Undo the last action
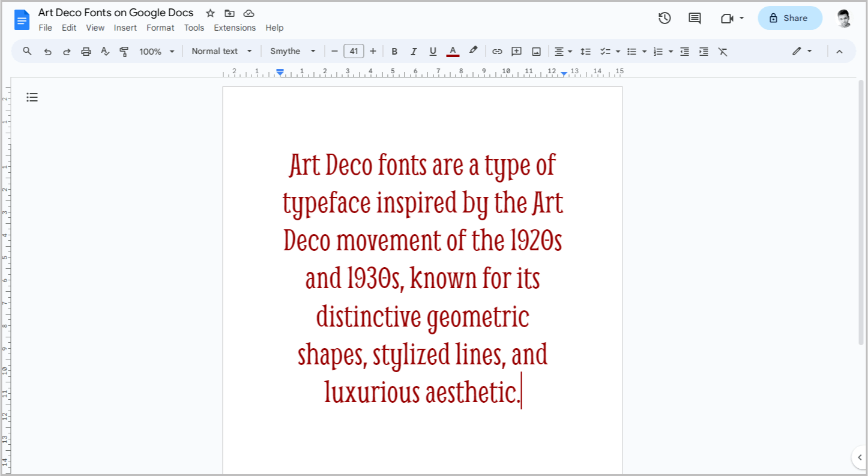The image size is (868, 476). [x=48, y=51]
